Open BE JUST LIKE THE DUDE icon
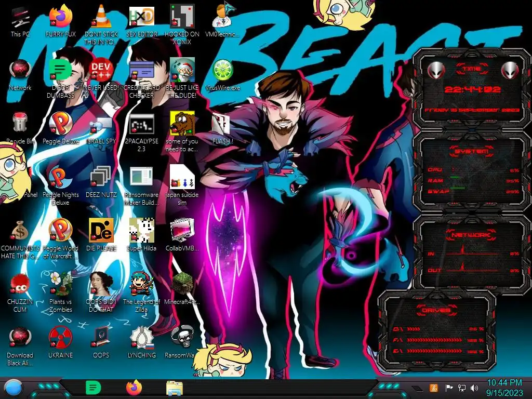The image size is (532, 399). pyautogui.click(x=182, y=71)
